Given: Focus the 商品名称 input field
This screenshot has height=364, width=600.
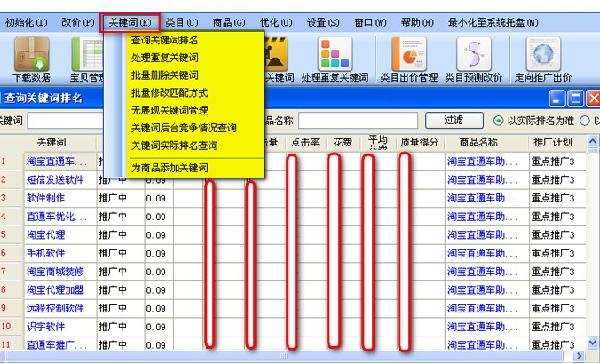Looking at the screenshot, I should [358, 121].
